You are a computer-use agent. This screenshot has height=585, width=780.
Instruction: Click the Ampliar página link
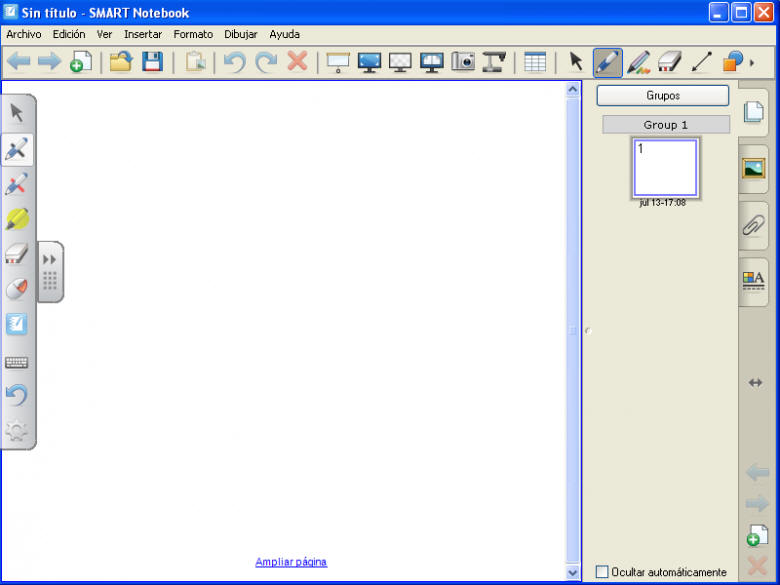click(291, 562)
